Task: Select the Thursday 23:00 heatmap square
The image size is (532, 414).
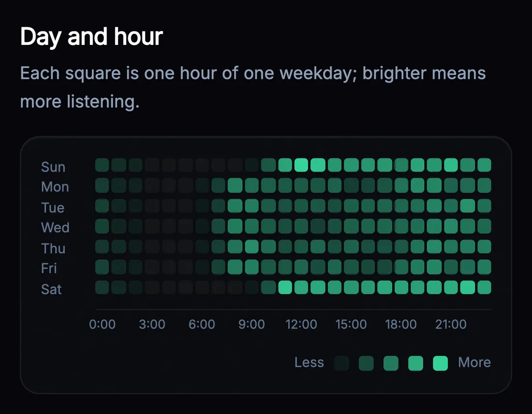Action: 484,247
